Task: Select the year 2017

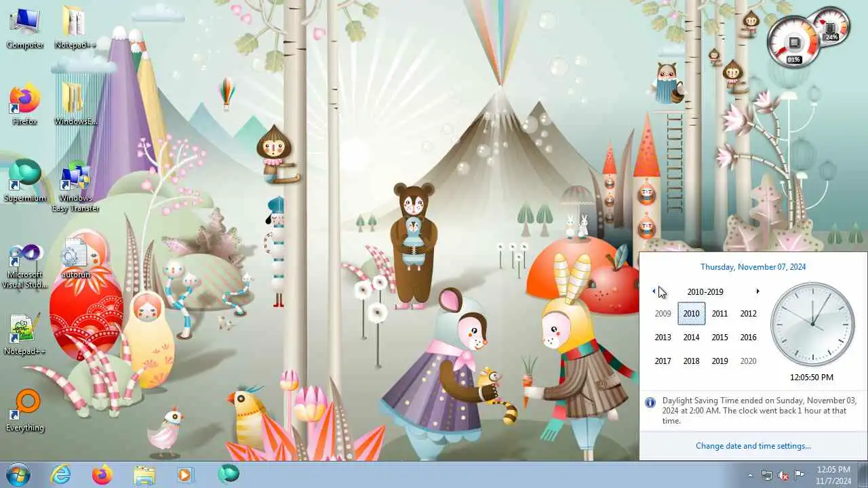Action: 663,361
